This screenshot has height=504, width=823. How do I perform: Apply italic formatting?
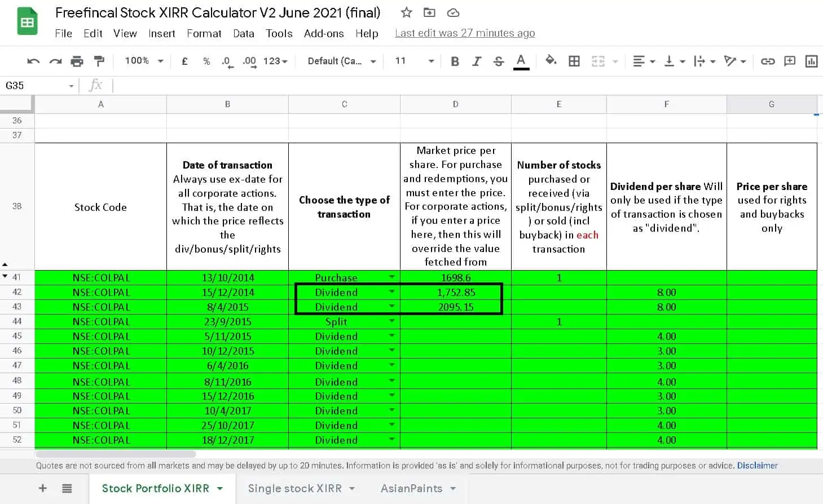pyautogui.click(x=477, y=61)
